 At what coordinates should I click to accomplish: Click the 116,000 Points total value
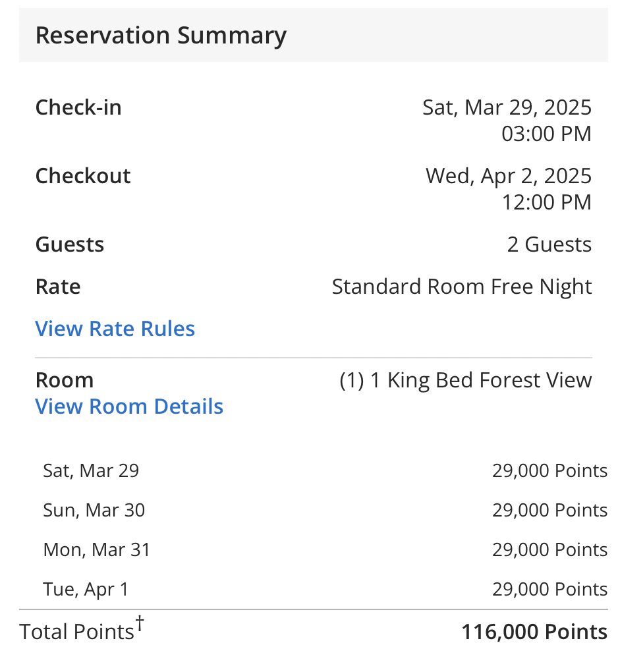click(x=534, y=632)
